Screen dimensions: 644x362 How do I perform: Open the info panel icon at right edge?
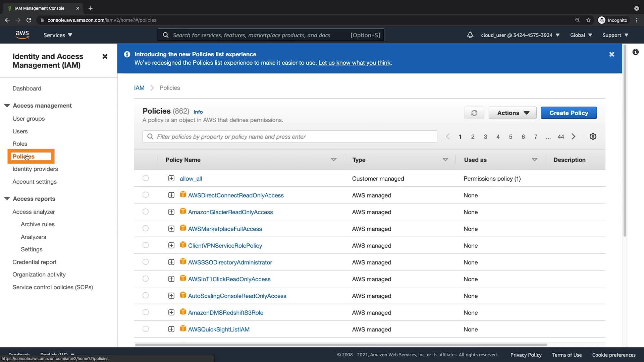(635, 52)
